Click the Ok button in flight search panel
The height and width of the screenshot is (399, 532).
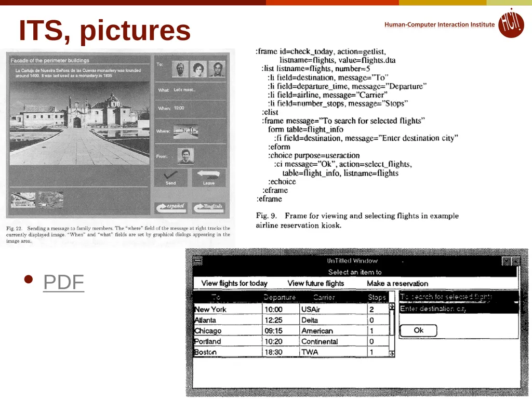(418, 330)
